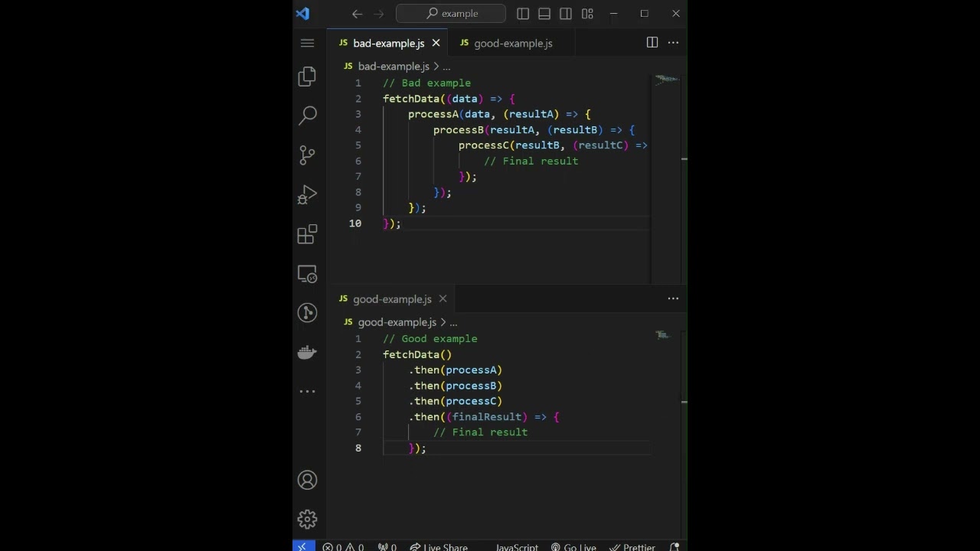This screenshot has height=551, width=980.
Task: Customize layout from the title bar
Action: pos(587,13)
